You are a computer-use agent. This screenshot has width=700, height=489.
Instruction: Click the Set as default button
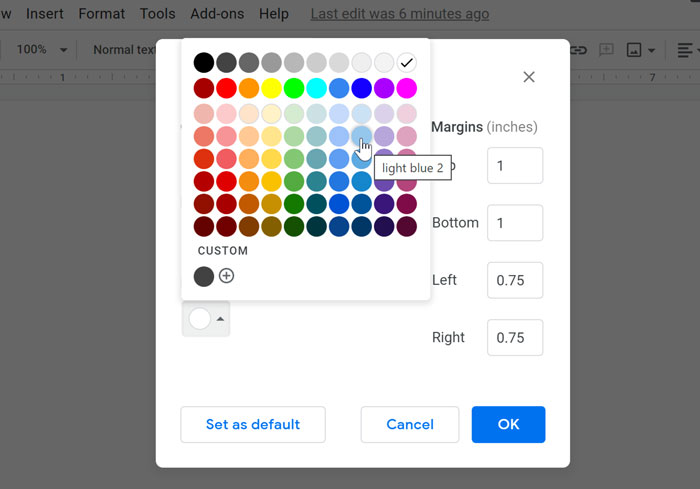[x=253, y=424]
